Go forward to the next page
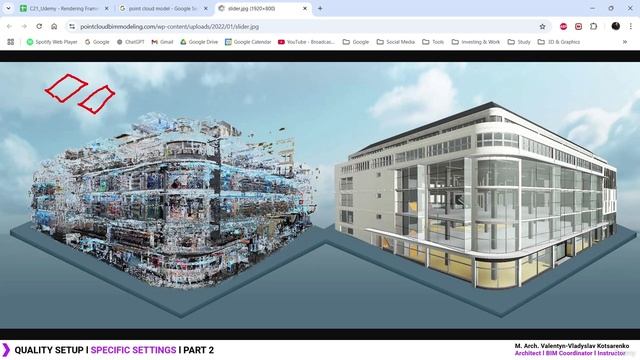Viewport: 640px width, 360px height. tap(24, 27)
